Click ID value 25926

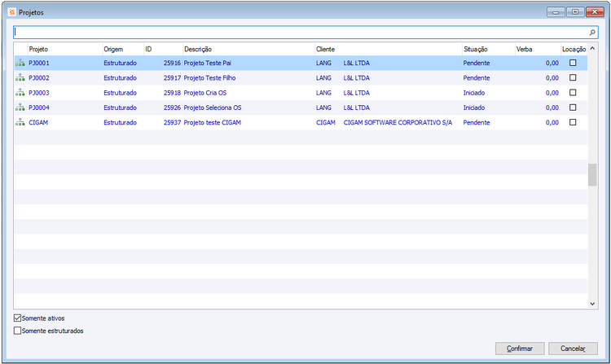[172, 107]
